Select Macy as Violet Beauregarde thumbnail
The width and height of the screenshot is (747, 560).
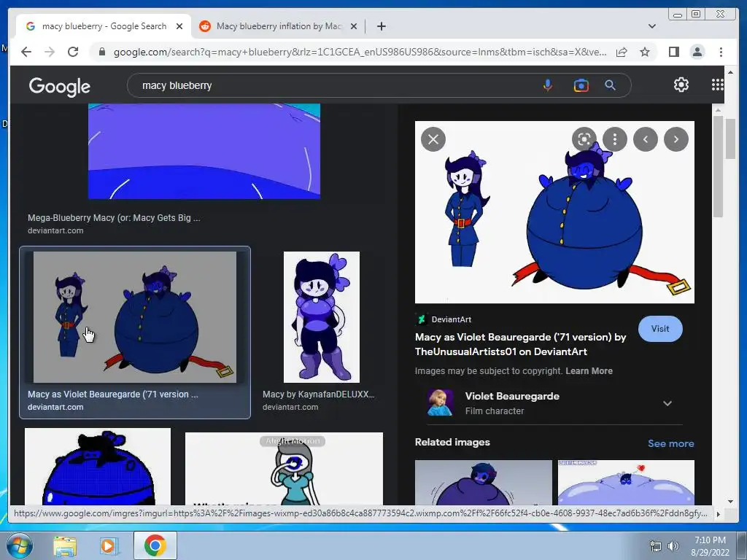(x=135, y=317)
